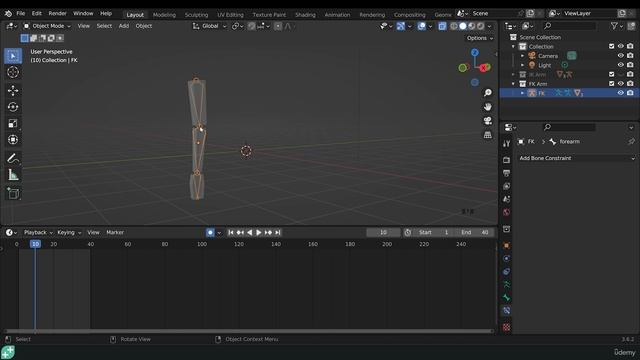Screen dimensions: 640x360
Task: Open Add Bone Constraint dropdown
Action: (577, 158)
